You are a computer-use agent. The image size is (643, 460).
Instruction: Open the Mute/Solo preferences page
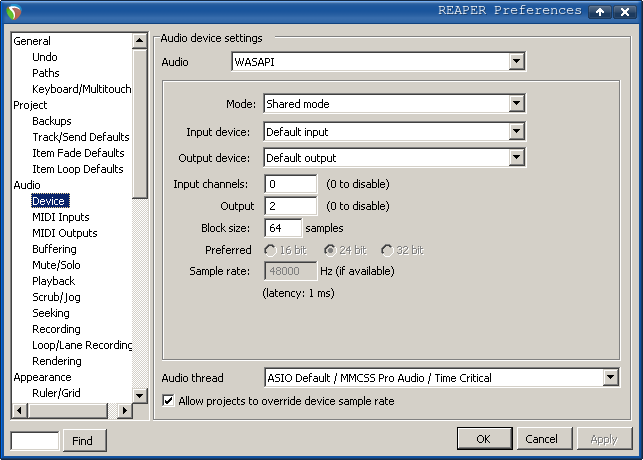[x=56, y=265]
